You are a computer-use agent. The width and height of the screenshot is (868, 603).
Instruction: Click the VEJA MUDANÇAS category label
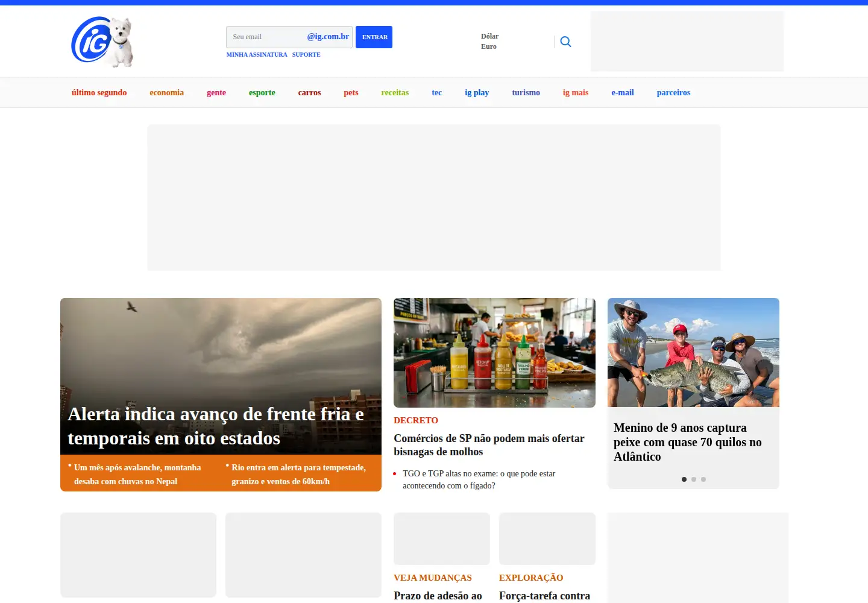pyautogui.click(x=433, y=578)
